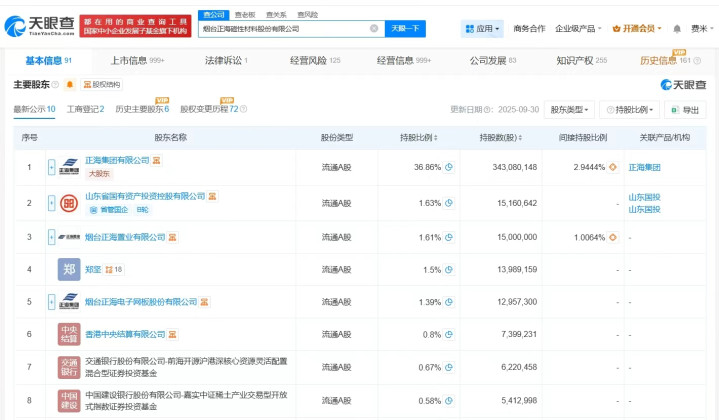Click 郑坚 avatar thumbnail
The width and height of the screenshot is (719, 420).
(x=68, y=269)
